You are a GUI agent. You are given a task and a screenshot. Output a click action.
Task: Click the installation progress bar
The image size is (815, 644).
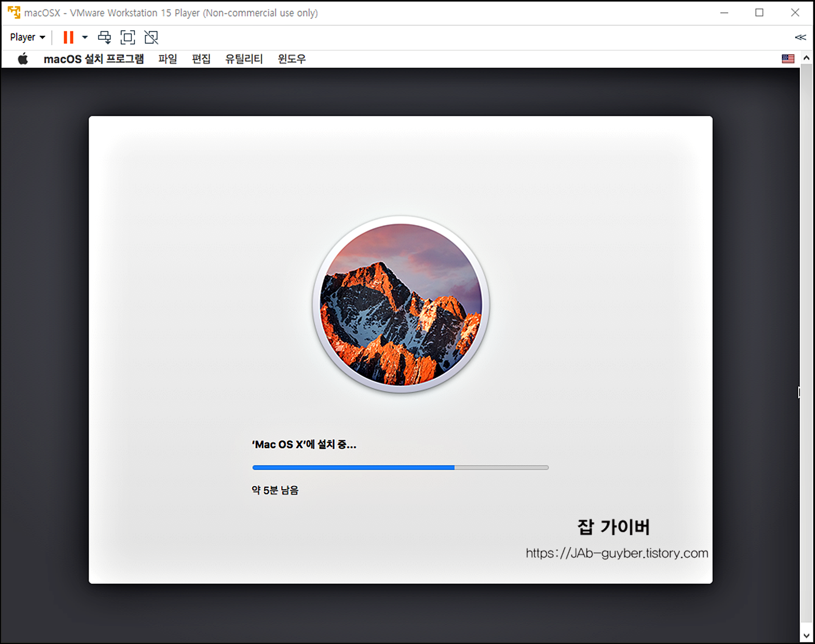[x=400, y=467]
